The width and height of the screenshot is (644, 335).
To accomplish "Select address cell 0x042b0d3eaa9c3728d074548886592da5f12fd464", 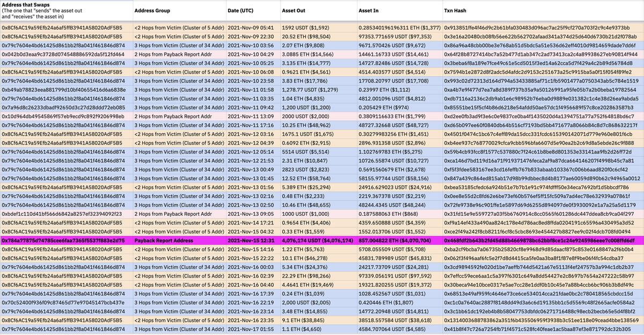I will point(66,54).
